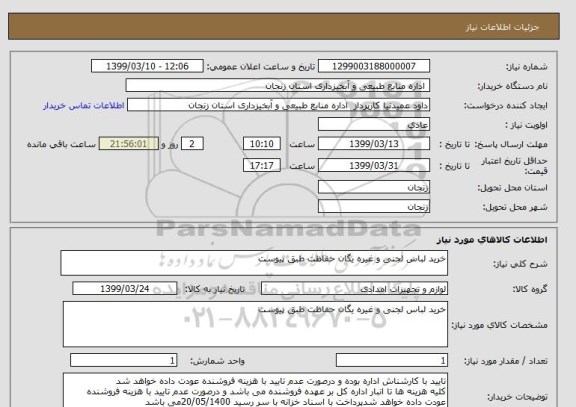Viewport: 576px width, 407px height.
Task: Click the اولویت نیاز field showing عادی
Action: 374,125
